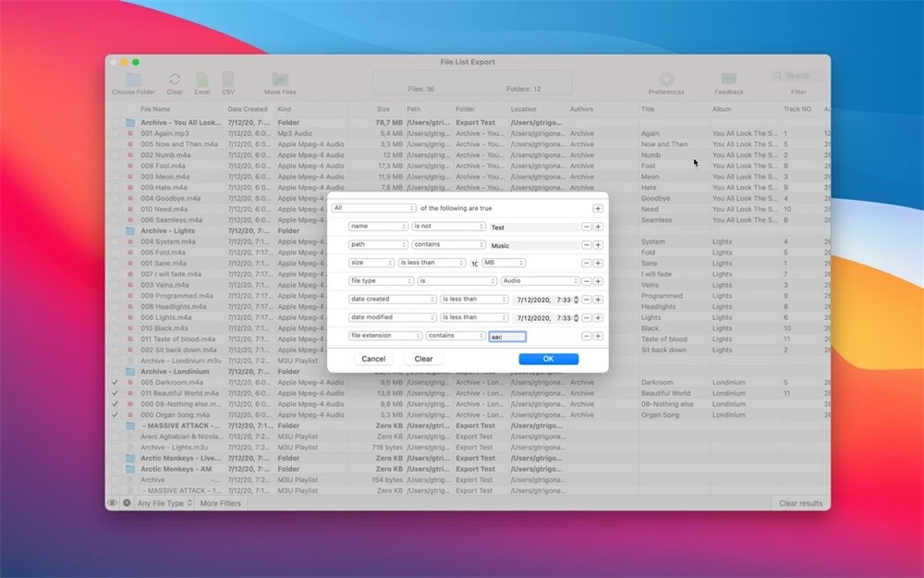Screen dimensions: 924x578
Task: Click folder icon of Archive - Londinium row
Action: point(130,372)
